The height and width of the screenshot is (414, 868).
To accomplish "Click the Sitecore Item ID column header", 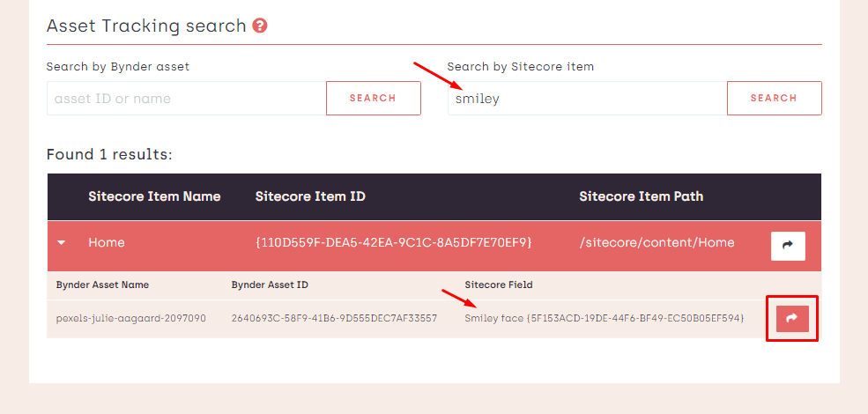I will [310, 196].
